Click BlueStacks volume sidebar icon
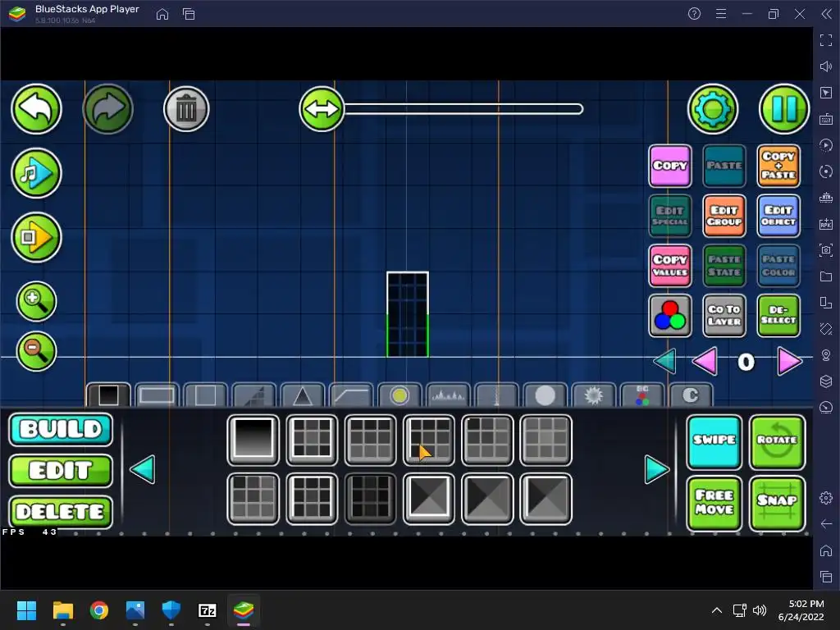The image size is (840, 630). click(x=826, y=66)
